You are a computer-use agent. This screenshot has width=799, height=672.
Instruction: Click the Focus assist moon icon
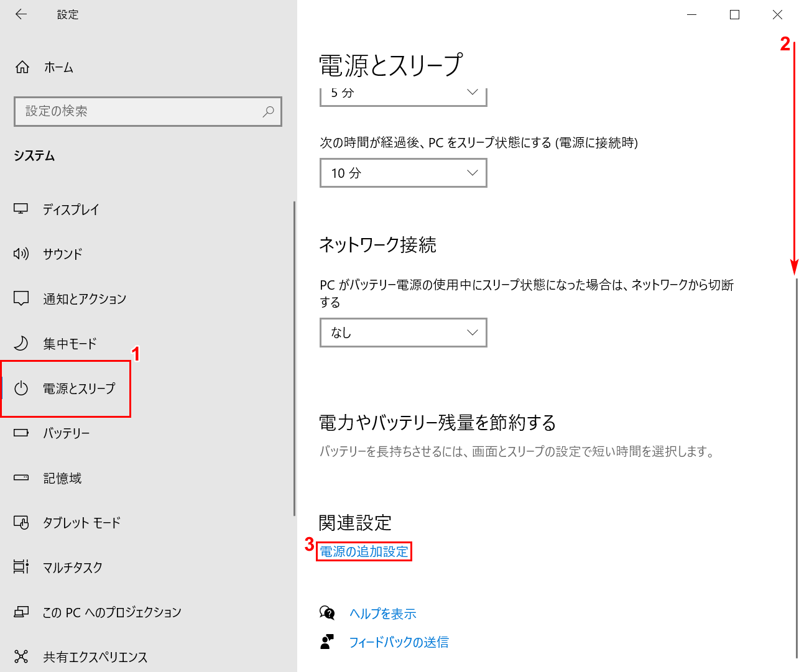pyautogui.click(x=21, y=343)
